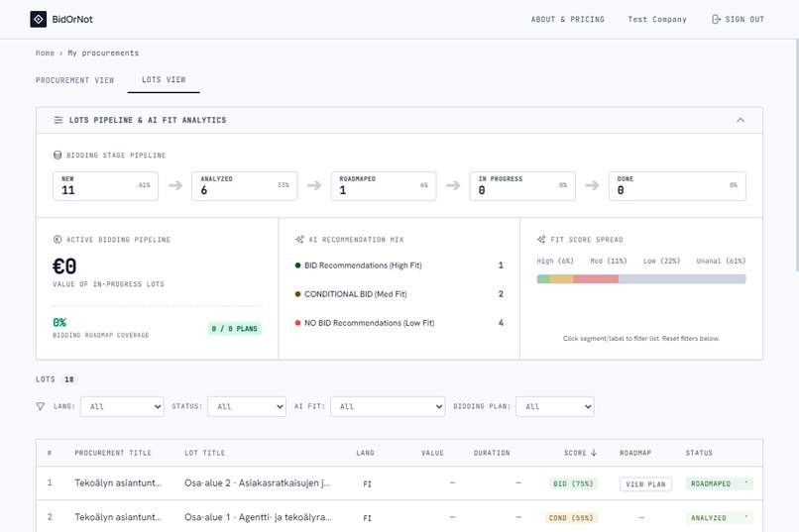Click the gray Unanalyzed segment of fit bar

tap(682, 279)
